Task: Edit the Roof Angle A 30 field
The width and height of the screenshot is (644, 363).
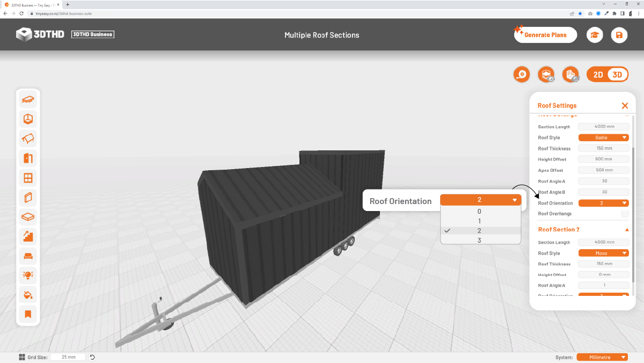Action: pyautogui.click(x=604, y=181)
